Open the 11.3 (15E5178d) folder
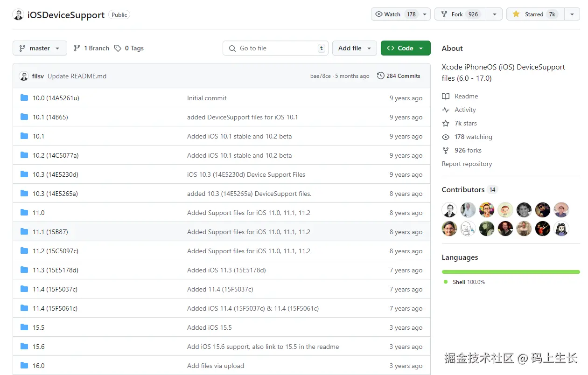 [x=56, y=270]
